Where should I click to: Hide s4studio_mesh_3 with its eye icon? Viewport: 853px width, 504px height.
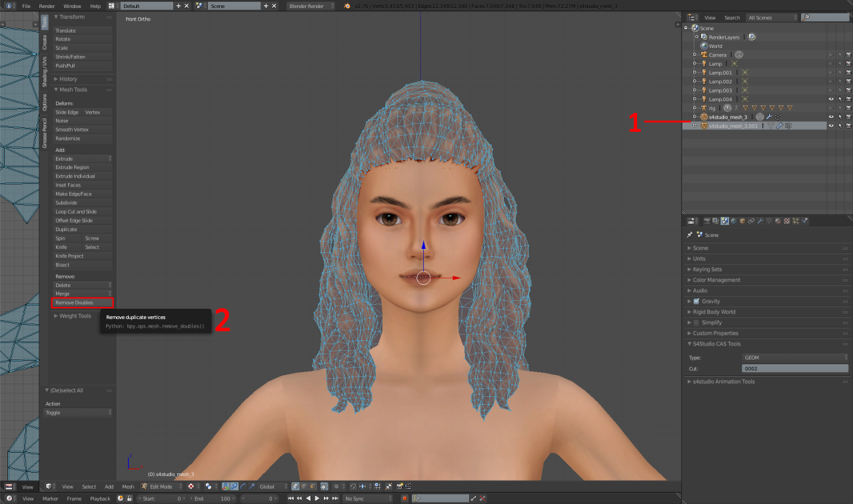[831, 117]
